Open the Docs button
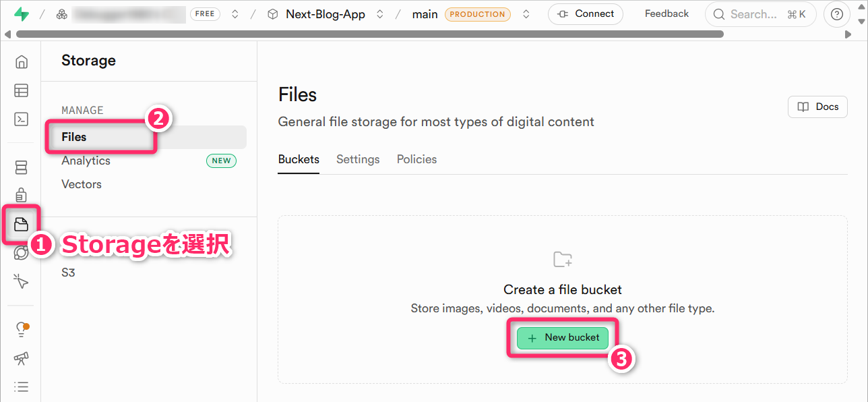Viewport: 868px width, 402px height. coord(817,107)
